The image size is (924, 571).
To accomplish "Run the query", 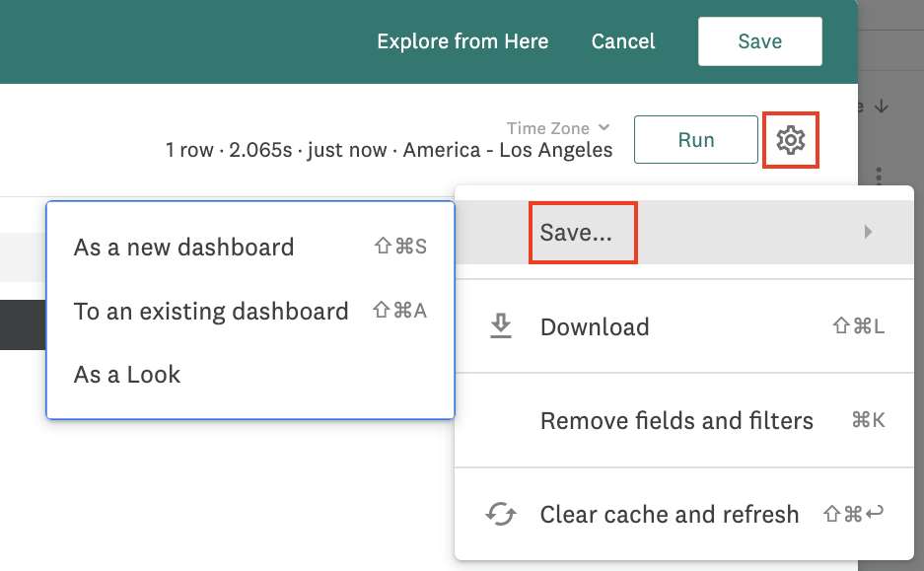I will click(x=695, y=140).
